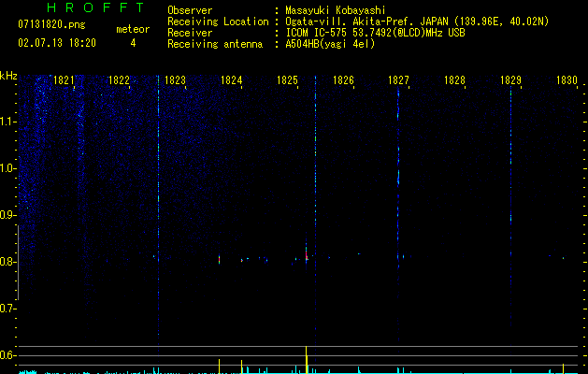Click the 0.8 kHz axis label
The height and width of the screenshot is (374, 588).
click(7, 262)
